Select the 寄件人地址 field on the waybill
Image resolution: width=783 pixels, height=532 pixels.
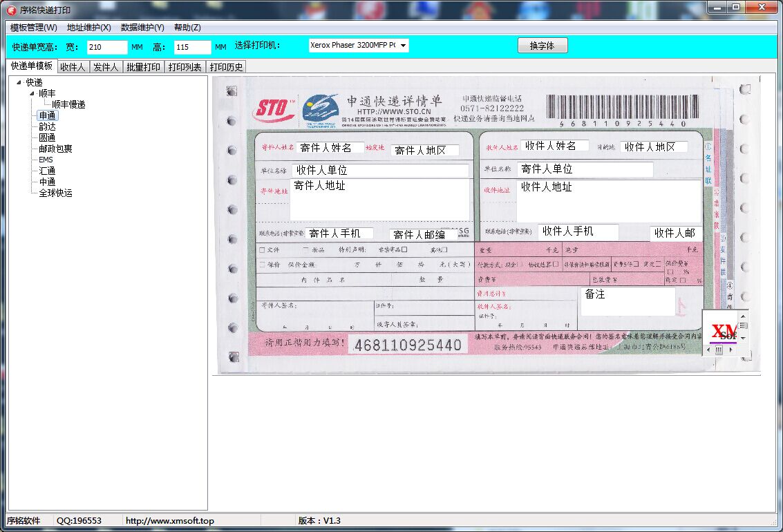[380, 200]
